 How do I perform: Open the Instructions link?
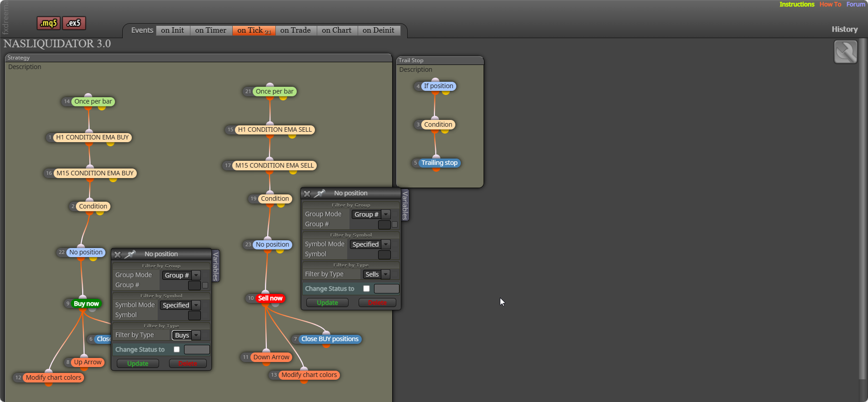coord(797,4)
